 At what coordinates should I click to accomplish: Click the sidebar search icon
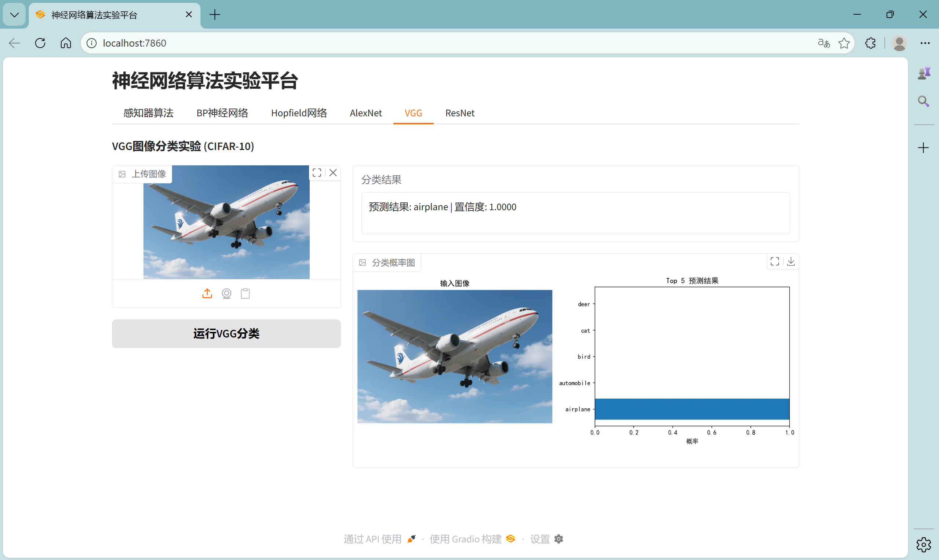pos(923,101)
